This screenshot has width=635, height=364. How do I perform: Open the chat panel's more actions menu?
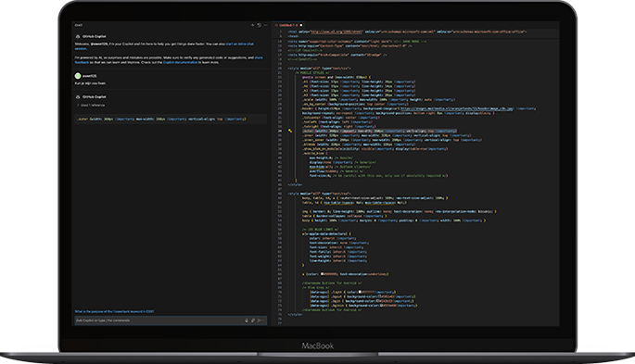pyautogui.click(x=266, y=25)
